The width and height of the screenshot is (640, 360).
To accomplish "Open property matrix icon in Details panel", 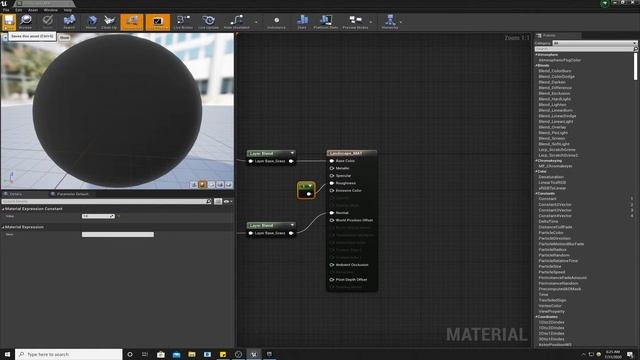I will pyautogui.click(x=218, y=201).
